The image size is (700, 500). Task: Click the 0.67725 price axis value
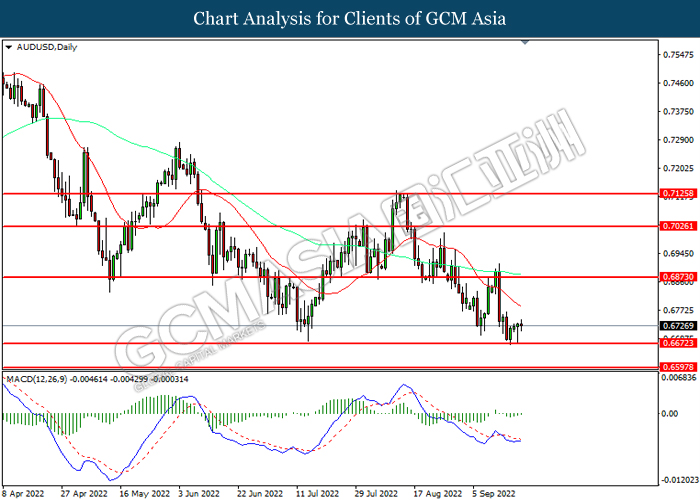[x=679, y=310]
